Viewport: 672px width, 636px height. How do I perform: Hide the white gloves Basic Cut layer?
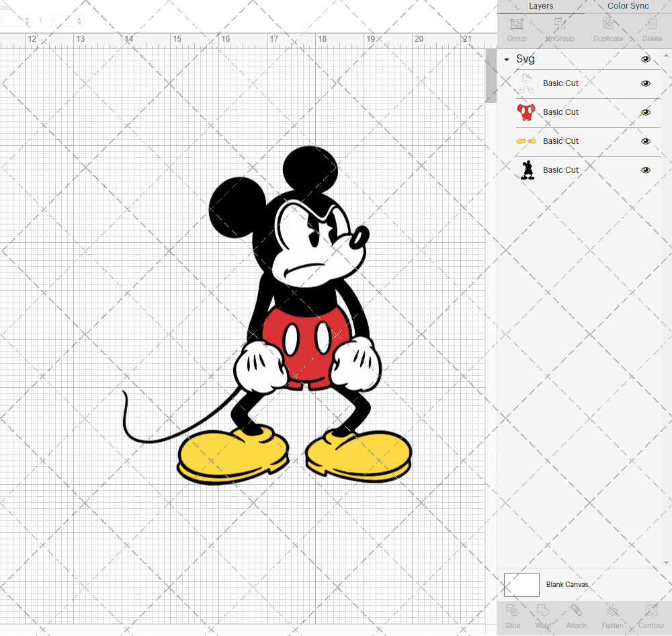click(645, 83)
